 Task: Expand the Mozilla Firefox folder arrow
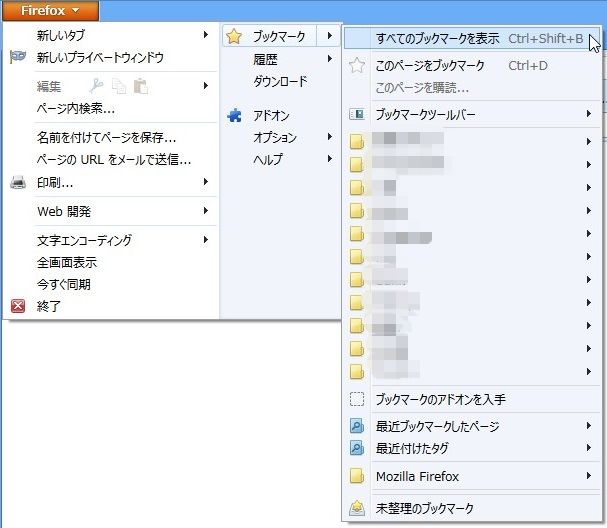coord(589,475)
